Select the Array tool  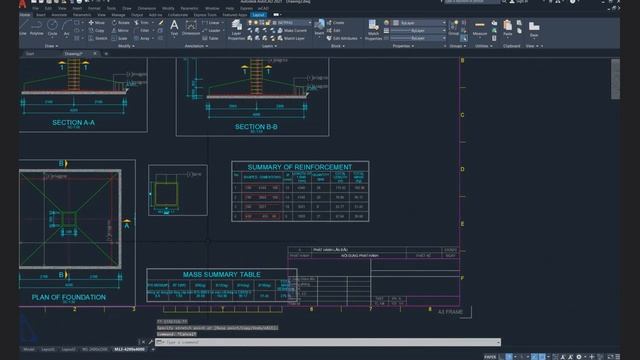[x=142, y=38]
